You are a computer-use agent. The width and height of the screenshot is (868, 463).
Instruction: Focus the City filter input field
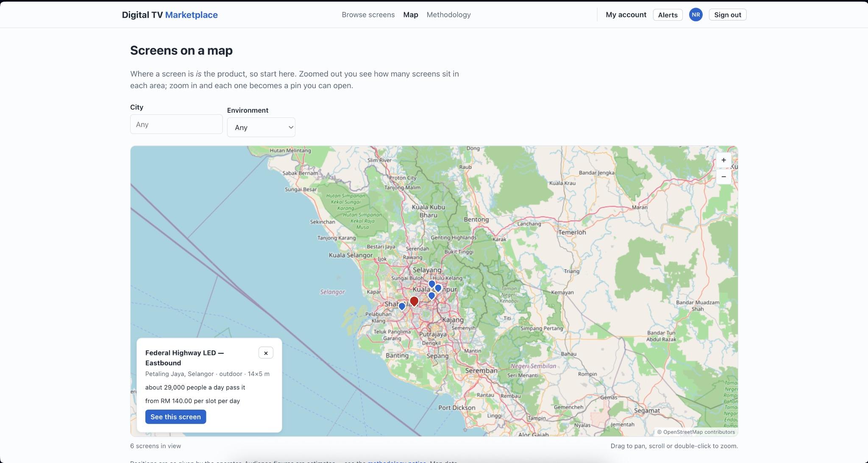(x=176, y=124)
